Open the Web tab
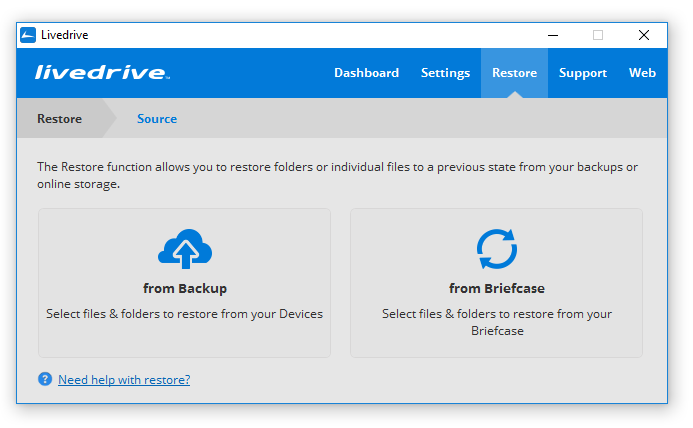 tap(642, 73)
